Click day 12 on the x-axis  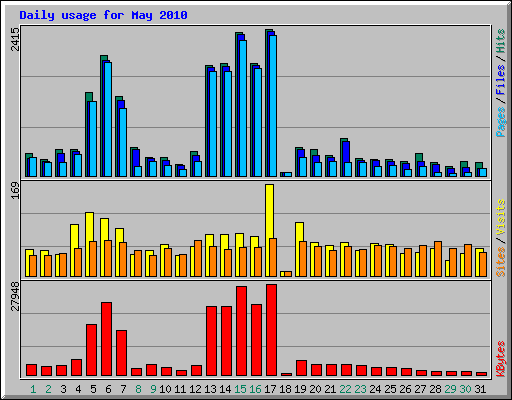pyautogui.click(x=195, y=389)
